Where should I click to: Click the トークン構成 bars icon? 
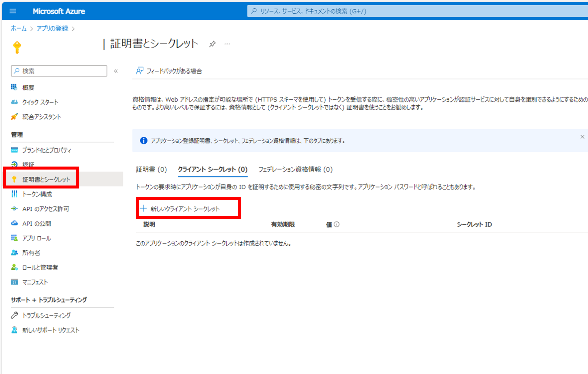click(14, 194)
